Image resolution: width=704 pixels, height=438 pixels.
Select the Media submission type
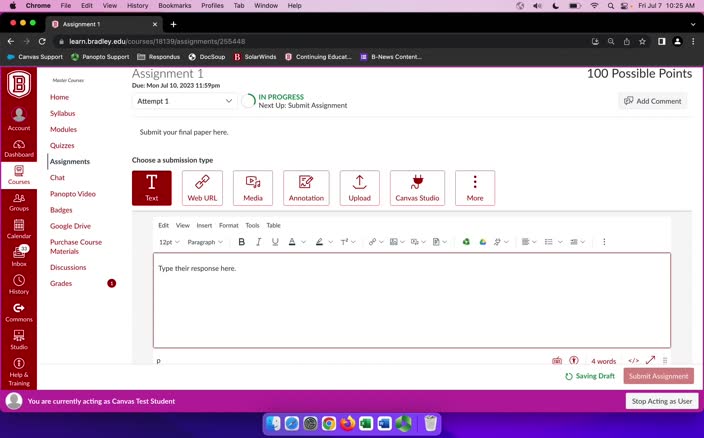(253, 188)
